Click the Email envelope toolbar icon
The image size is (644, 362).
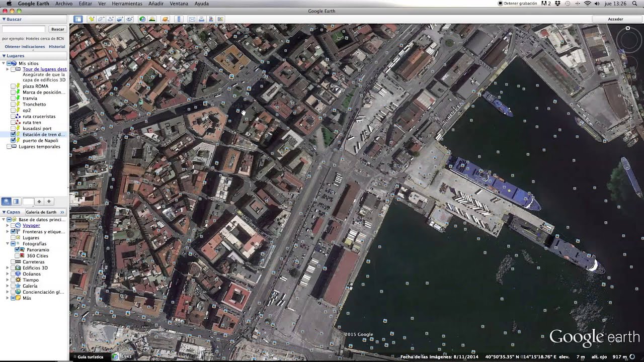tap(192, 19)
